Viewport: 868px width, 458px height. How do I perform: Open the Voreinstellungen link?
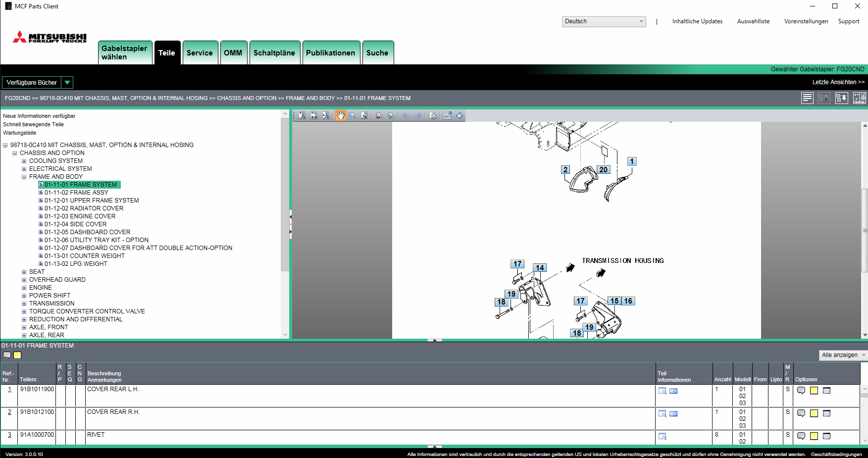click(x=806, y=21)
